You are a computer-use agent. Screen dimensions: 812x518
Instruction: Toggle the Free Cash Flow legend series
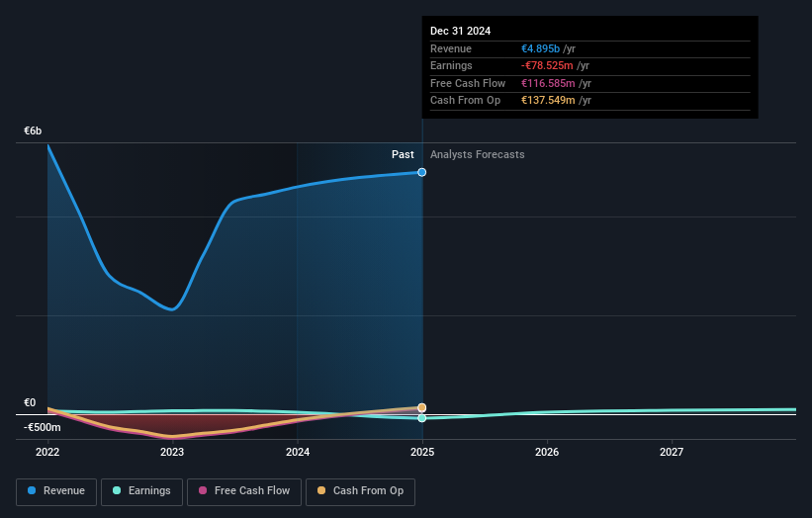(244, 491)
